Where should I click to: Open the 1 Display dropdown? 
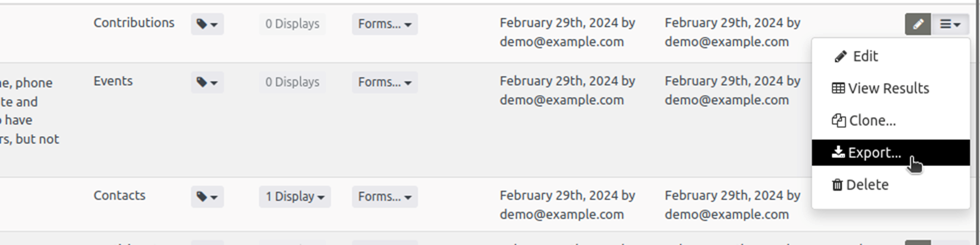point(295,197)
